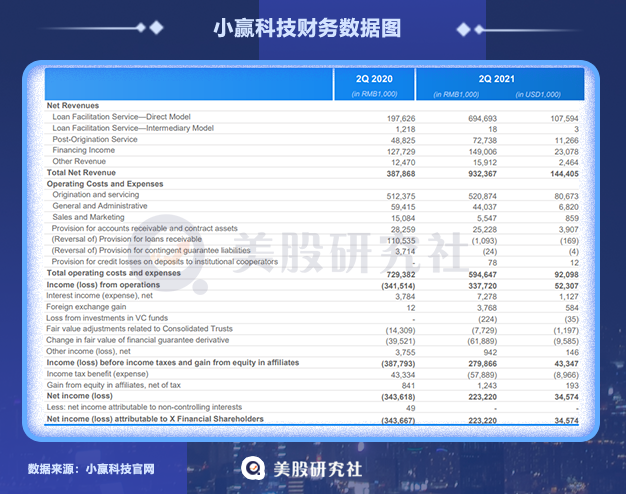The height and width of the screenshot is (494, 626).
Task: Click the (in RMB1,000) label under 2Q 2020
Action: [x=374, y=94]
